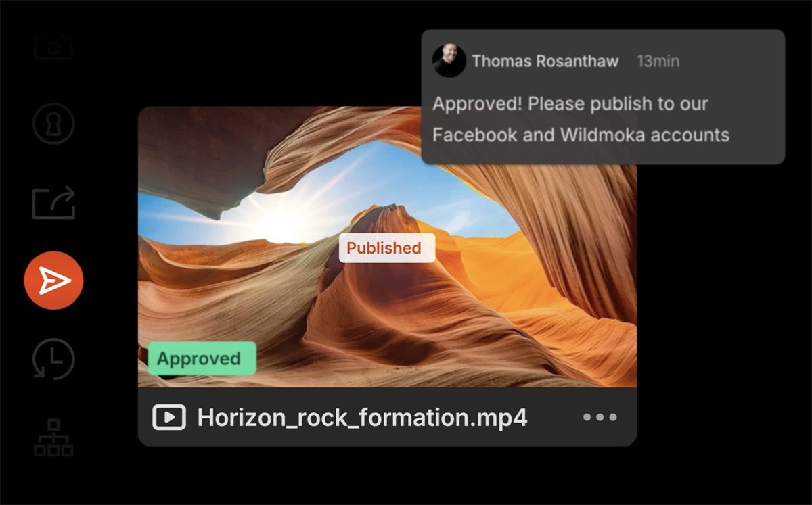Click the 13min comment timestamp
812x505 pixels.
pos(658,62)
